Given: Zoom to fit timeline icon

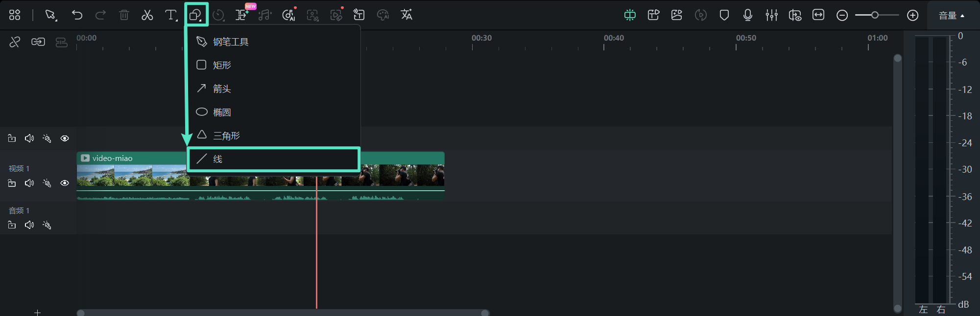Looking at the screenshot, I should [818, 15].
